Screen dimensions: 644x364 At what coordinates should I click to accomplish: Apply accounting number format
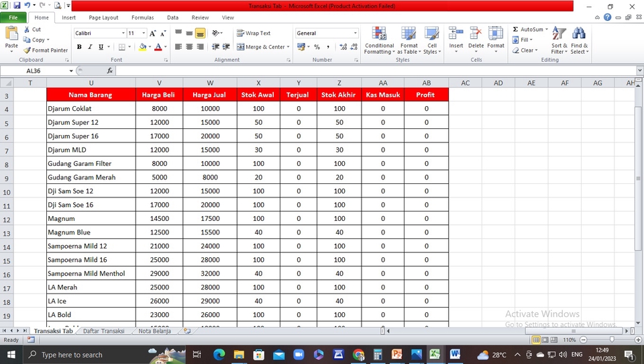301,47
